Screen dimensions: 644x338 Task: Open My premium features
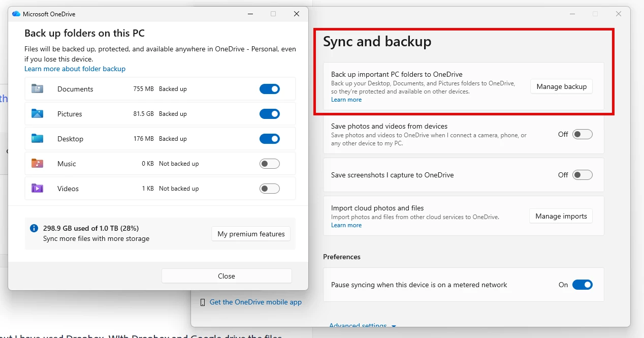coord(251,234)
